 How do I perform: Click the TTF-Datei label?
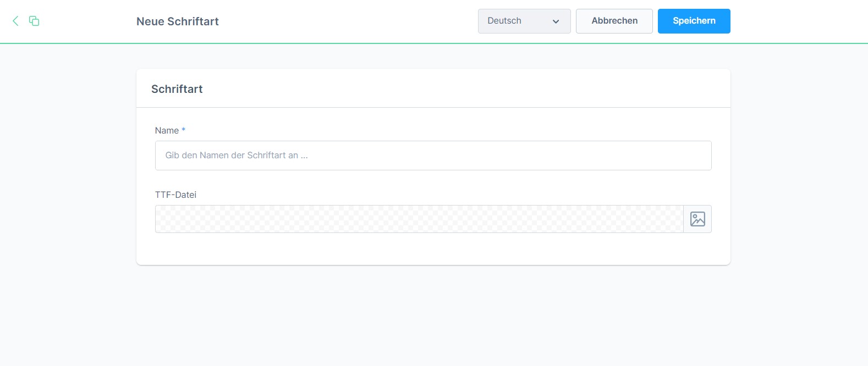pos(175,195)
